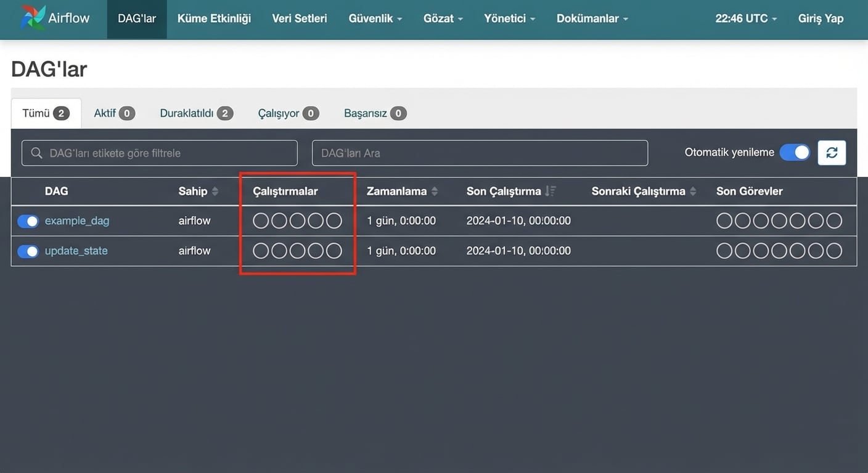Focus the tag filter input field
The width and height of the screenshot is (868, 473).
[x=159, y=153]
